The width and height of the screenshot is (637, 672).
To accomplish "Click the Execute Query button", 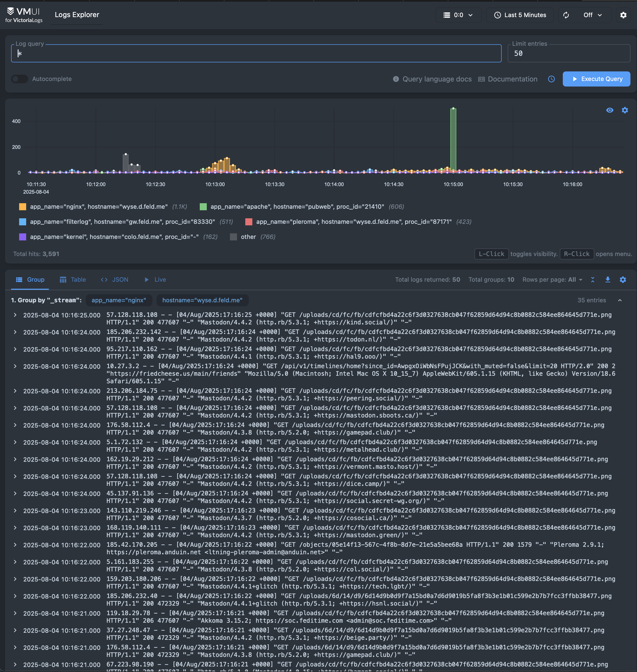I will (x=596, y=79).
